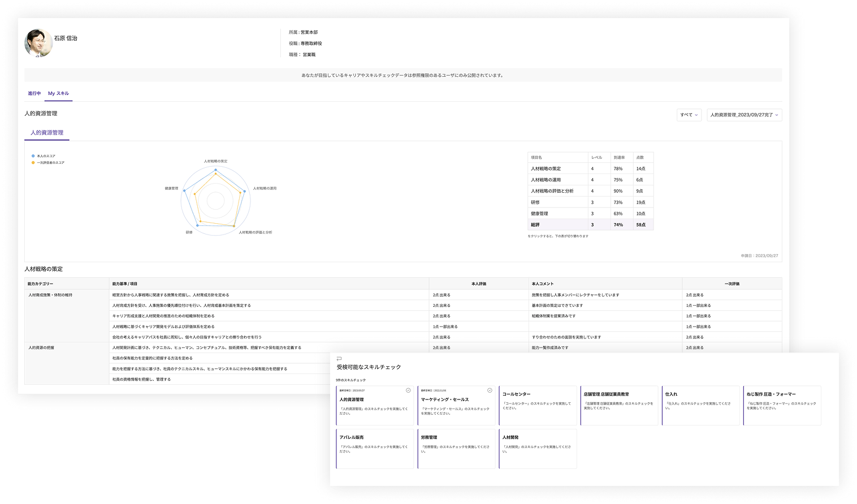Click the blue 人材戦略の策定 point on radar chart
This screenshot has height=504, width=857.
[x=215, y=170]
